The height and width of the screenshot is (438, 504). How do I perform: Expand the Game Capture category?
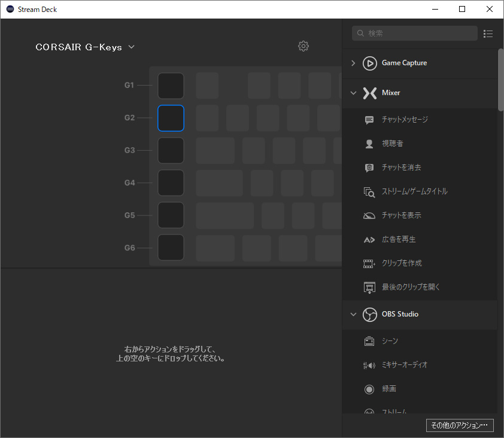coord(353,63)
